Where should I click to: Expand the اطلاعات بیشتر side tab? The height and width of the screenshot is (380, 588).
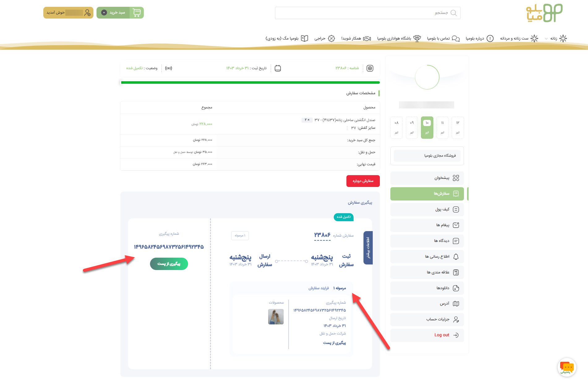click(368, 247)
